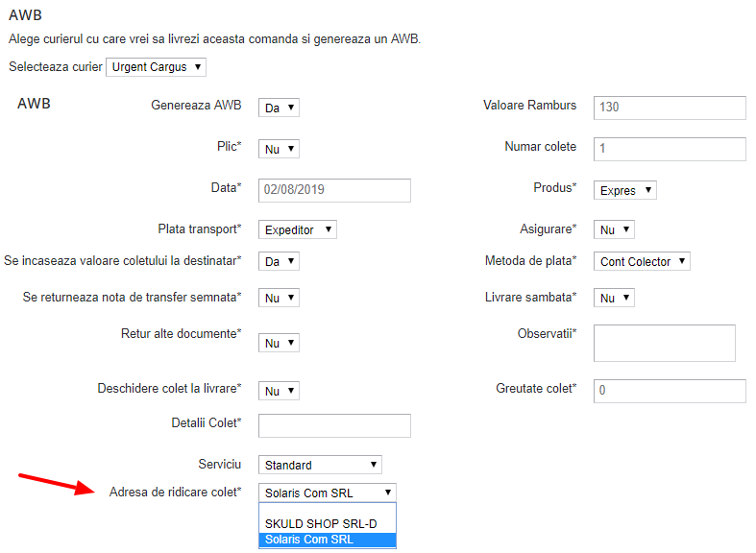Image resolution: width=756 pixels, height=553 pixels.
Task: Open the Produs dropdown
Action: (624, 190)
